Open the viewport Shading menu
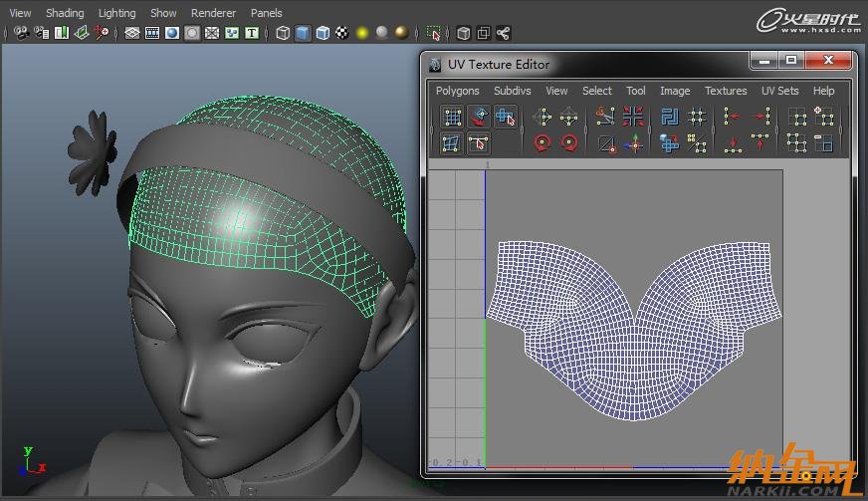This screenshot has width=868, height=501. 65,13
